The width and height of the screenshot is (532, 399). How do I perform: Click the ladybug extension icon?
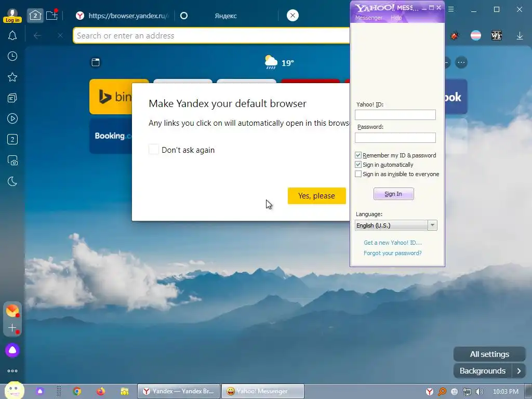455,35
